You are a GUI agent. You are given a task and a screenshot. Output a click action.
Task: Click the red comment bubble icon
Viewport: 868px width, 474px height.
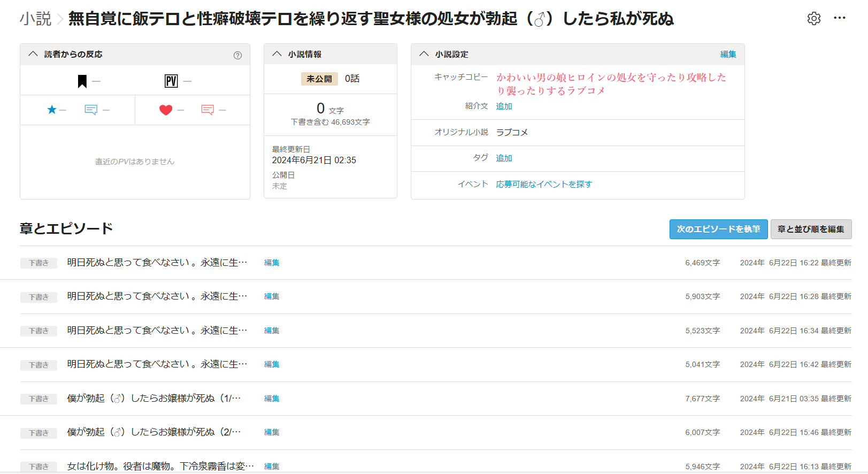coord(208,110)
